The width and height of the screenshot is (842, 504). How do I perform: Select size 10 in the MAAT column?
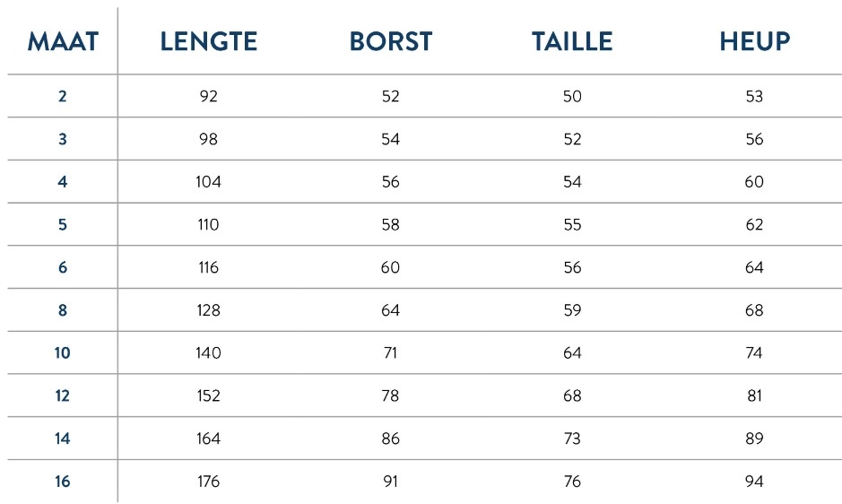pos(62,352)
